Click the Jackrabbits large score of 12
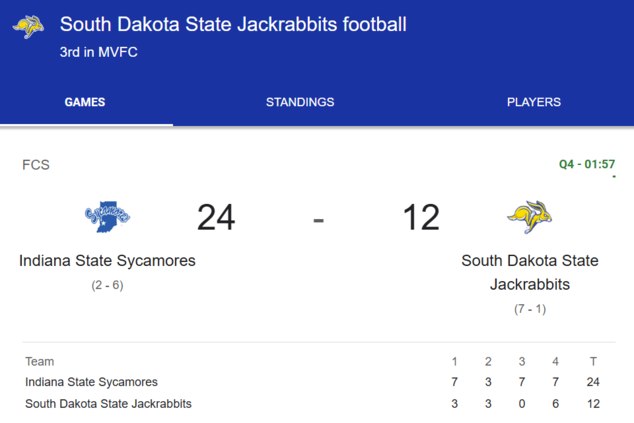 [x=421, y=217]
